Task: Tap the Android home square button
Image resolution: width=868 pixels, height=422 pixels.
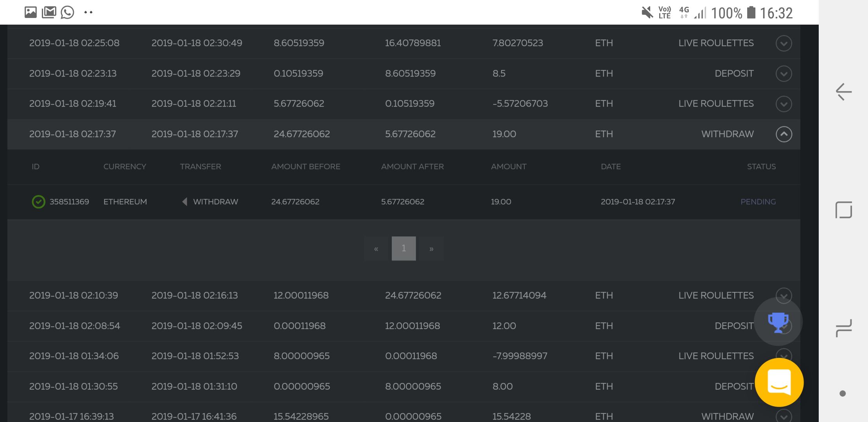Action: [843, 210]
